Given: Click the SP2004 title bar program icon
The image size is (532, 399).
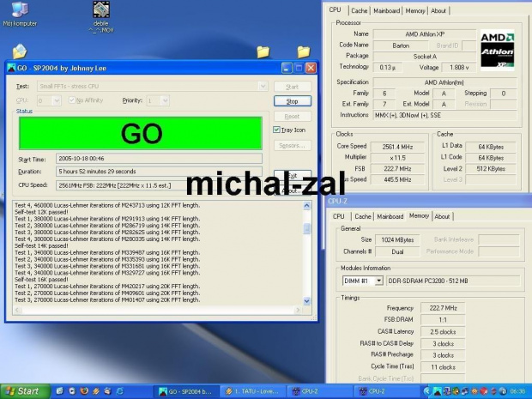Looking at the screenshot, I should point(11,68).
